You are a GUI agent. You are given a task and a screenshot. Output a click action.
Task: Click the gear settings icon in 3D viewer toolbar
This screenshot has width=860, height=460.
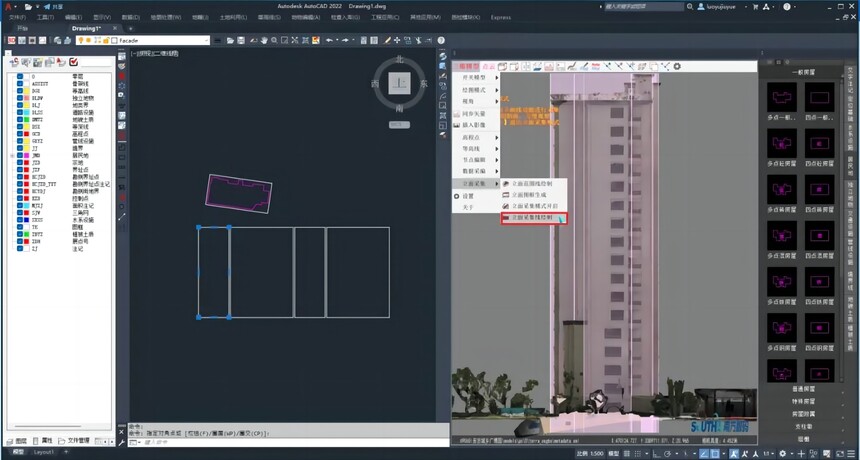677,66
